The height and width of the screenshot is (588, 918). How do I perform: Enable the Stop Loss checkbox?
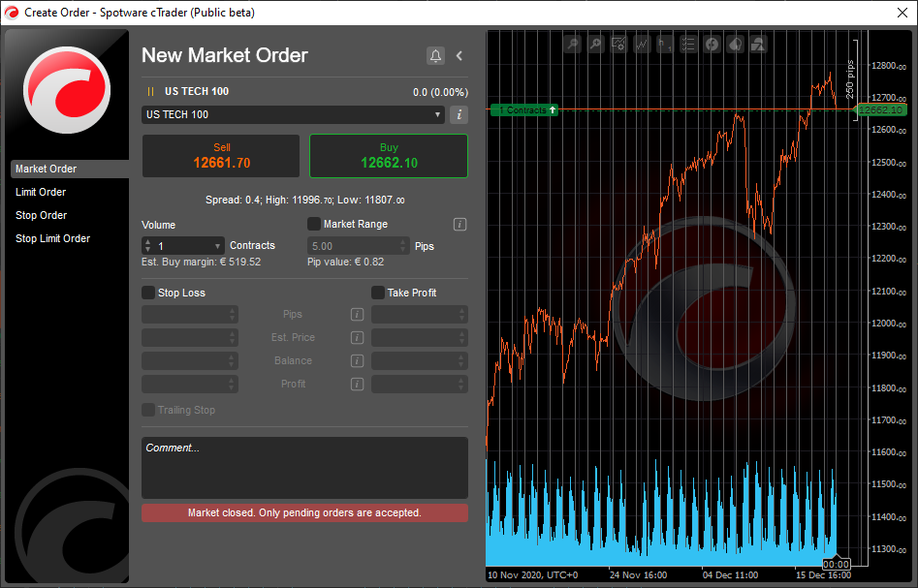point(148,293)
